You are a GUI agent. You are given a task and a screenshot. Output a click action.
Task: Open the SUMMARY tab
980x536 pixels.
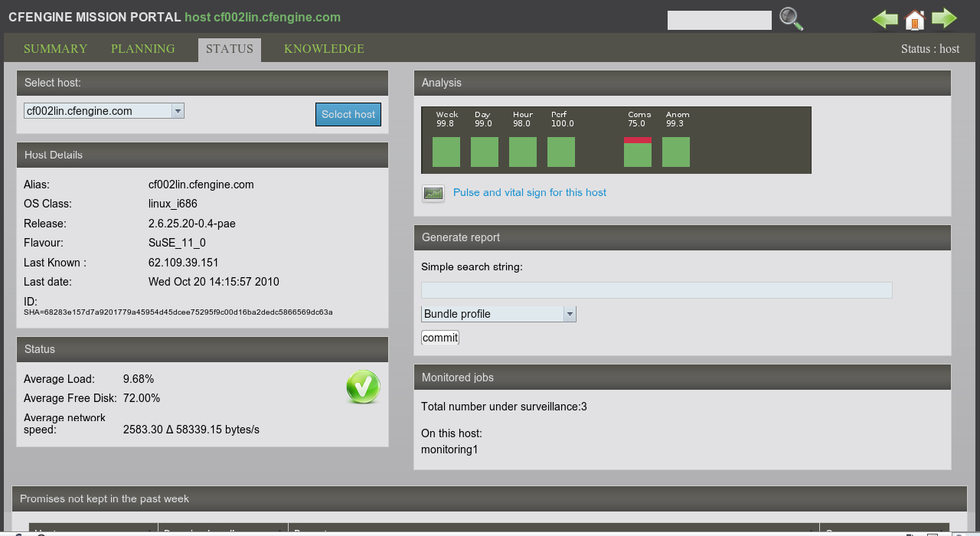click(x=56, y=49)
